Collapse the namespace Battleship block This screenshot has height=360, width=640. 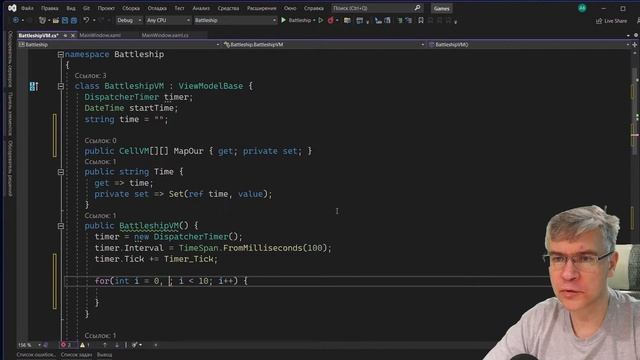tap(61, 54)
